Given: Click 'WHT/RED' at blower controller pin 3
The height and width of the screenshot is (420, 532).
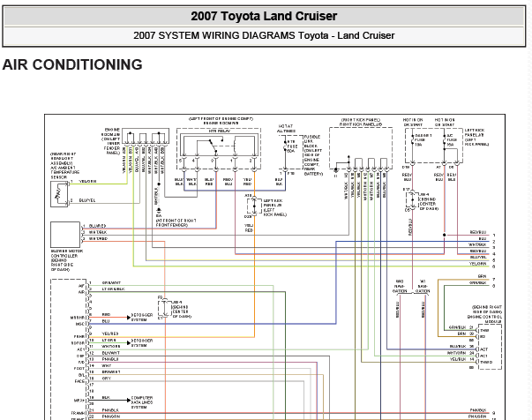Looking at the screenshot, I should click(x=98, y=238).
